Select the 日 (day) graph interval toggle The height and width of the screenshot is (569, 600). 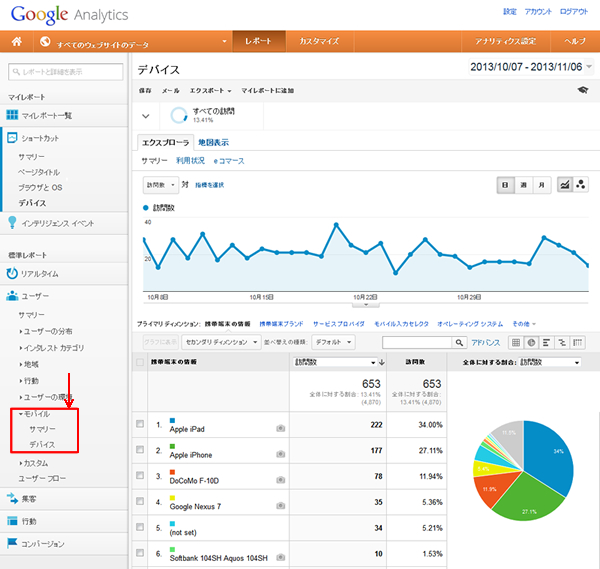click(x=505, y=185)
